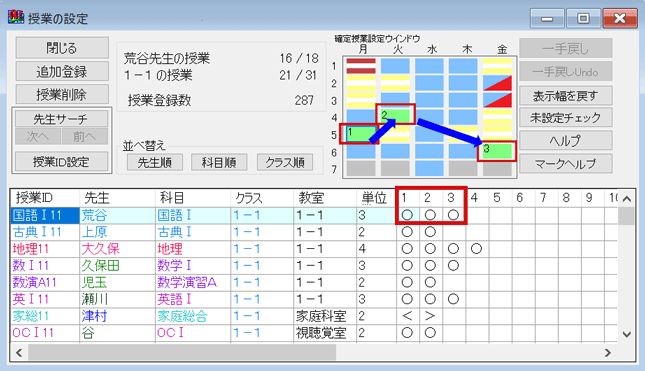The width and height of the screenshot is (645, 371).
Task: Click teacher name 大久保
Action: tap(101, 249)
